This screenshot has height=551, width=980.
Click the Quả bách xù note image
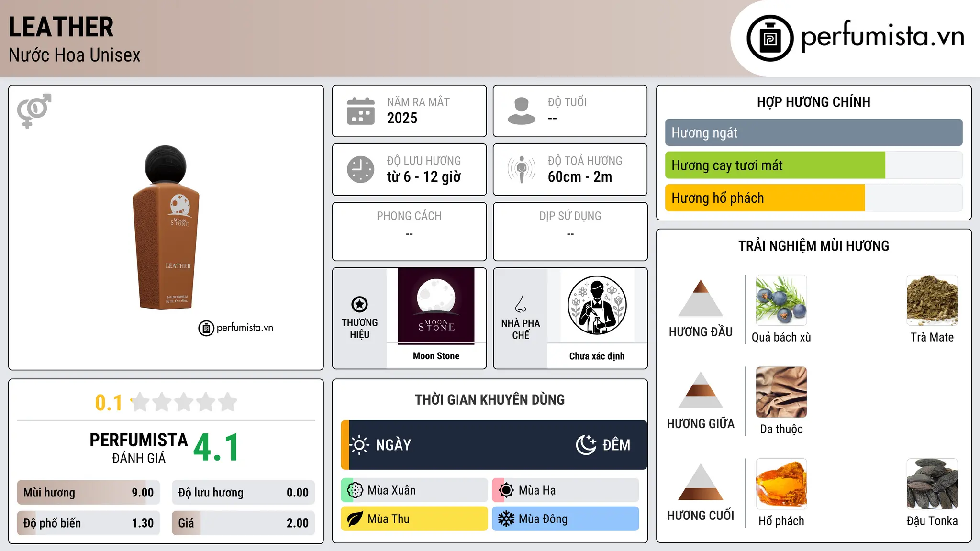pyautogui.click(x=781, y=300)
